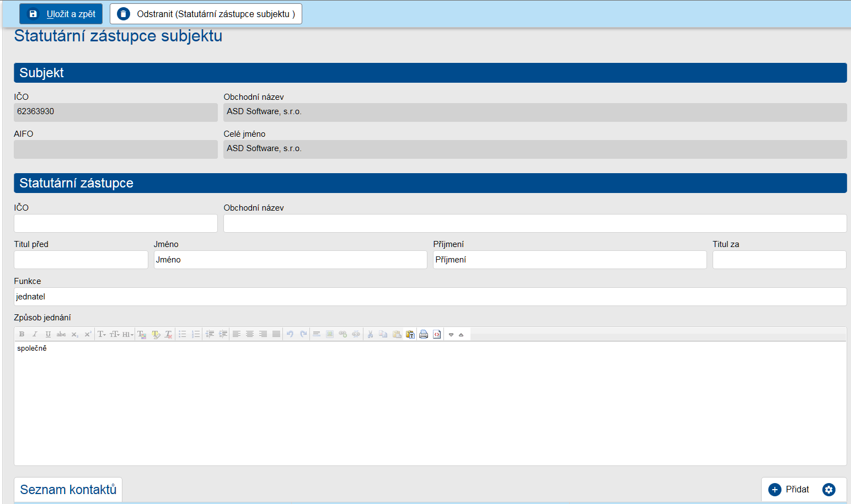Toggle strikethrough formatting in the editor

point(61,334)
